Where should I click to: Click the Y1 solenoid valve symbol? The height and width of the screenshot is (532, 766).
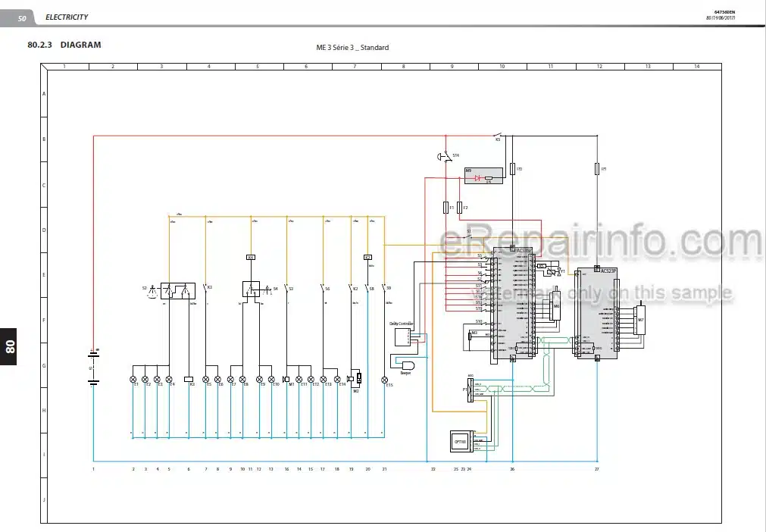coord(552,271)
